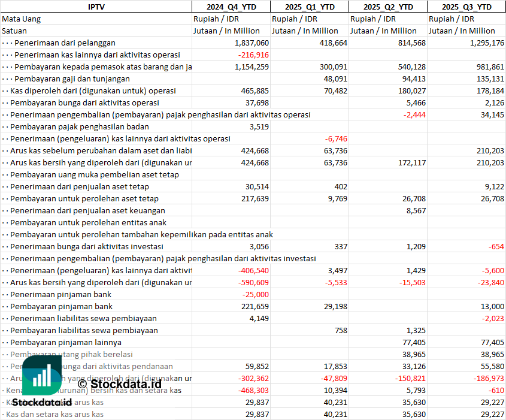This screenshot has width=506, height=420.
Task: Click the value 172,117
Action: pos(412,163)
